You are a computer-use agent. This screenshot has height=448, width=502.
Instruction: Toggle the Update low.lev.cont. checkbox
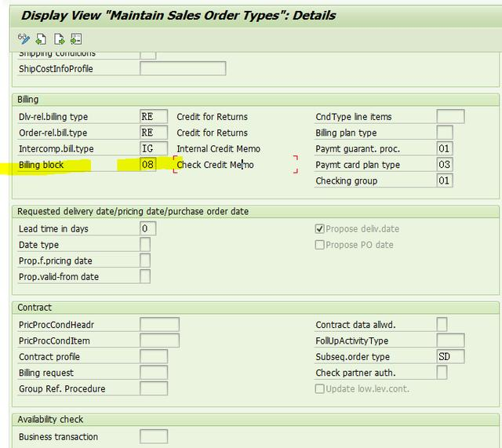tap(319, 388)
